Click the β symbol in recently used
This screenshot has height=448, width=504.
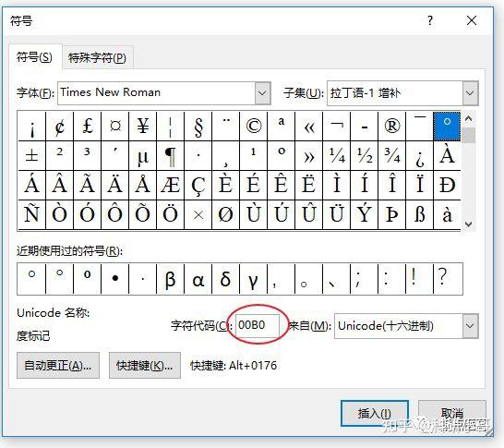(x=171, y=279)
